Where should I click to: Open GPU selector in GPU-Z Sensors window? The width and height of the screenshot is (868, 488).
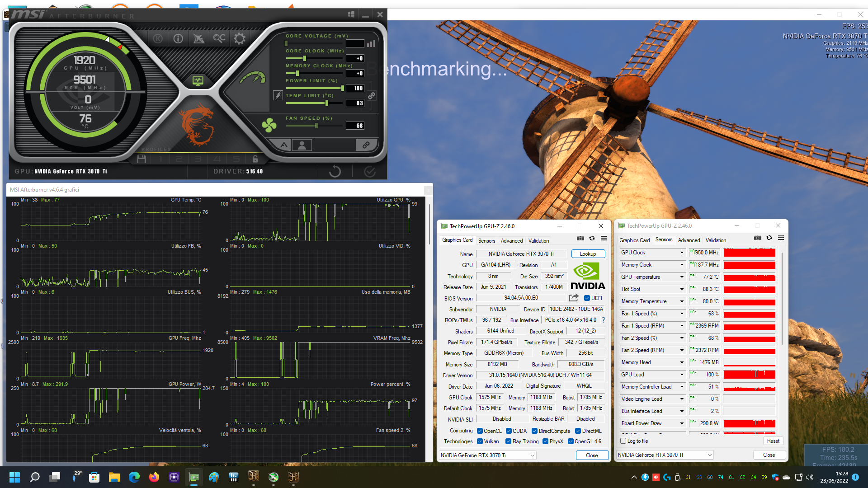(x=665, y=455)
